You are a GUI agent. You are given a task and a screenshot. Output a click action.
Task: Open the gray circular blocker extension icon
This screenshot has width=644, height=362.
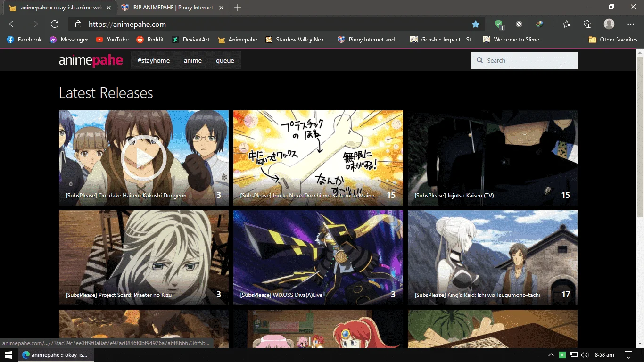click(x=519, y=24)
